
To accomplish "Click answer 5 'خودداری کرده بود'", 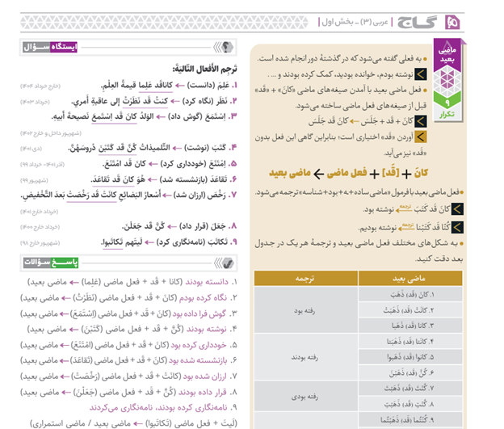I will click(199, 345).
